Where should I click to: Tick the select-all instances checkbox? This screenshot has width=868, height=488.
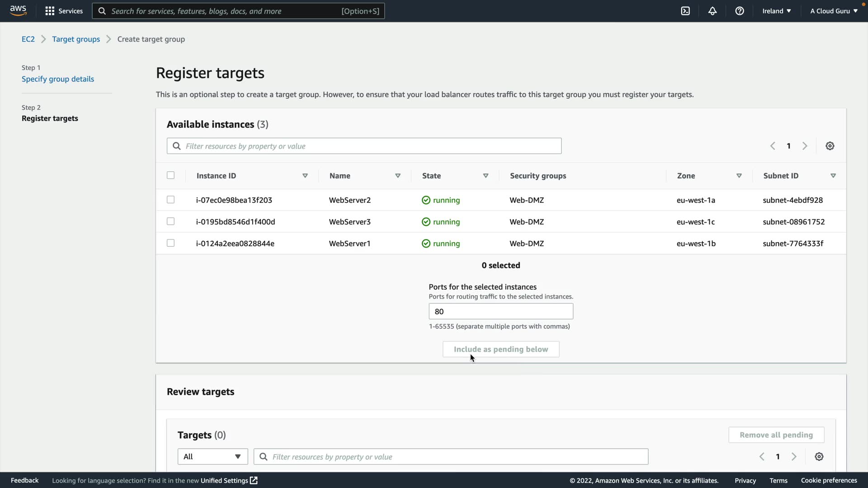[170, 175]
